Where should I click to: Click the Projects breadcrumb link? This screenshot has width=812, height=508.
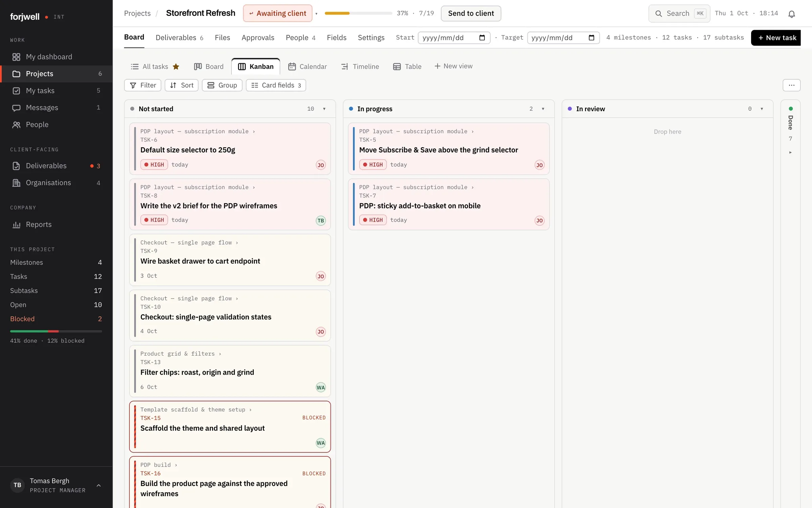coord(137,13)
